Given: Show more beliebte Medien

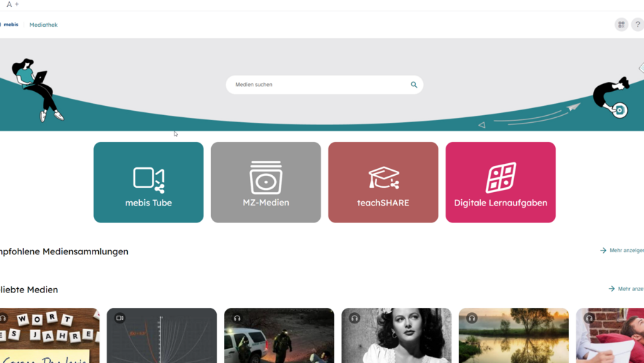Looking at the screenshot, I should [626, 289].
